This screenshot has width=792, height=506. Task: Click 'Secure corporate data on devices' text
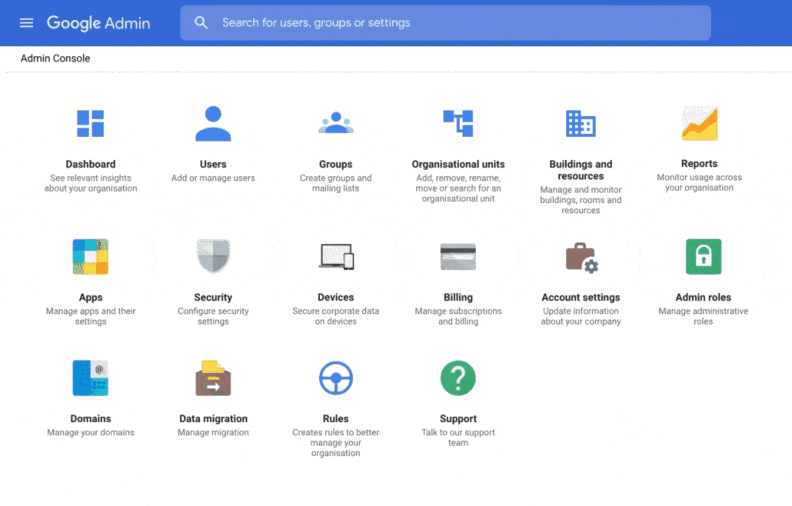336,317
